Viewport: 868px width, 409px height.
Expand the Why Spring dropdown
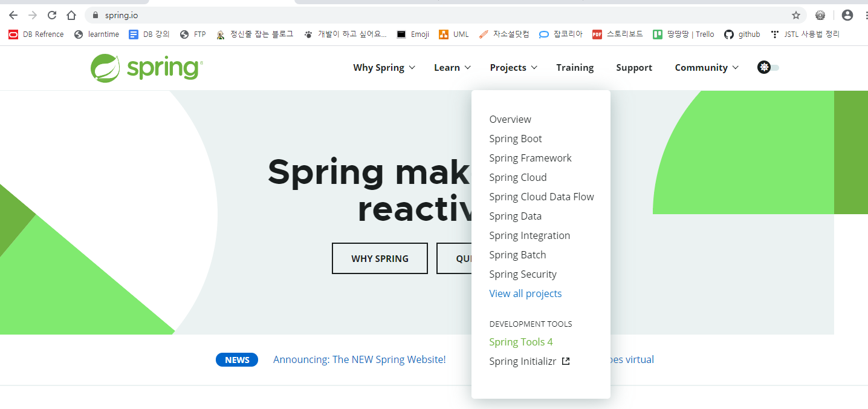click(384, 68)
